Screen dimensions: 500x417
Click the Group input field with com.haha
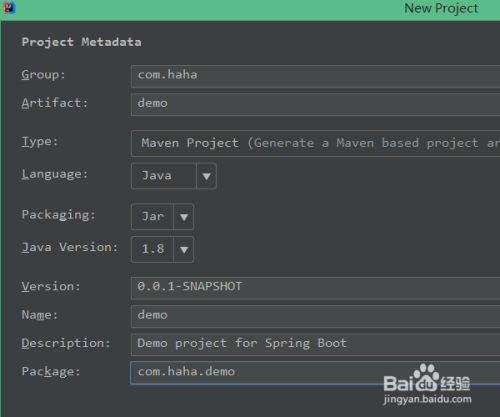click(x=315, y=76)
